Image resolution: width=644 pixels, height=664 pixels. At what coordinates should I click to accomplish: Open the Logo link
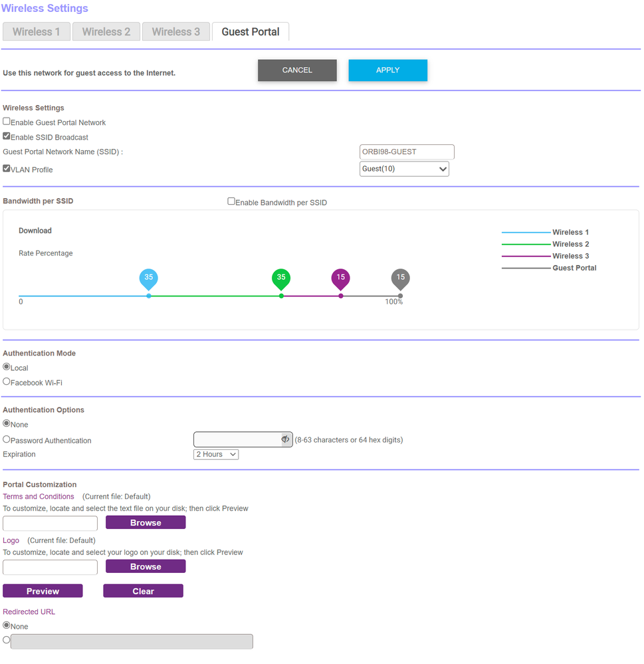11,541
